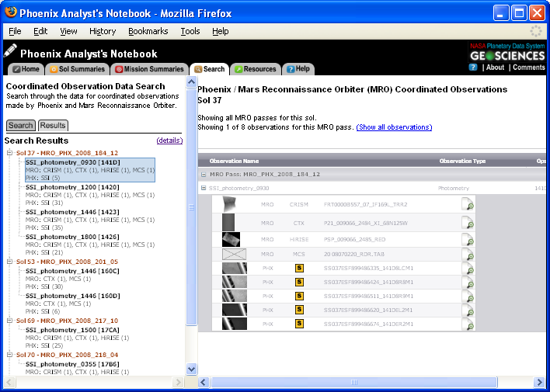Click the blue help question mark icon
The width and height of the screenshot is (550, 392).
(473, 68)
